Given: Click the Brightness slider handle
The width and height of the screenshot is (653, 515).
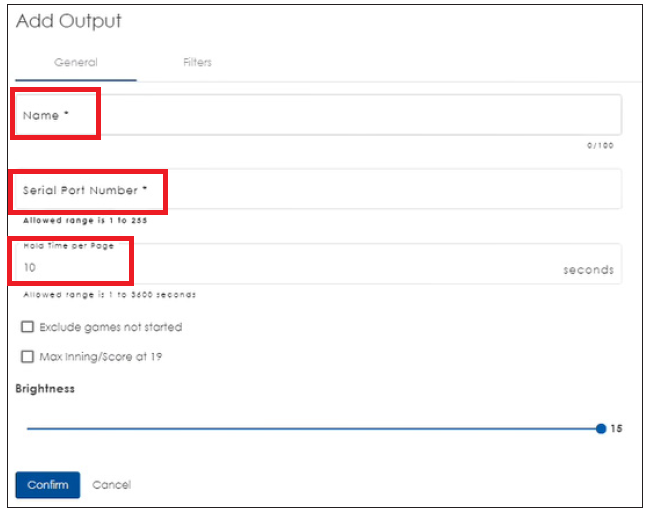Looking at the screenshot, I should pos(600,428).
